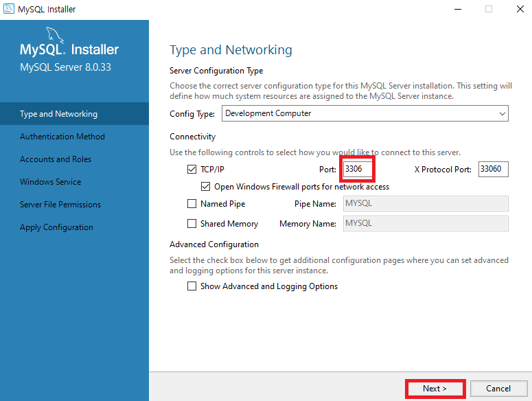The height and width of the screenshot is (401, 532).
Task: Click the MySQL Installer title bar icon
Action: (8, 9)
